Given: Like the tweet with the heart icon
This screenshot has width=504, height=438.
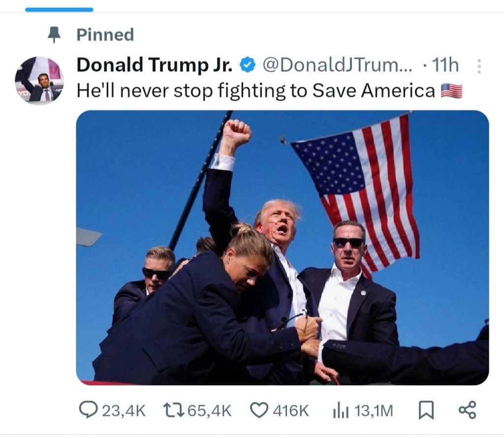Looking at the screenshot, I should click(x=259, y=410).
